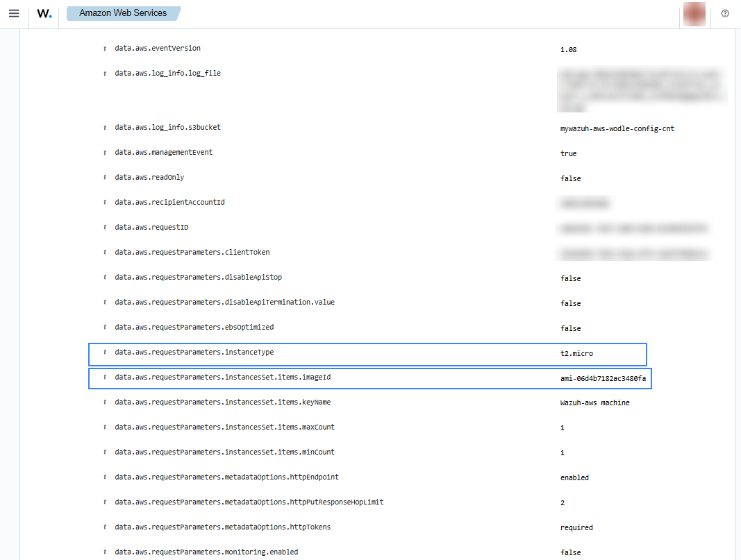
Task: Click the mywazuh-aws-wodle-config-cnt bucket value
Action: pyautogui.click(x=617, y=129)
